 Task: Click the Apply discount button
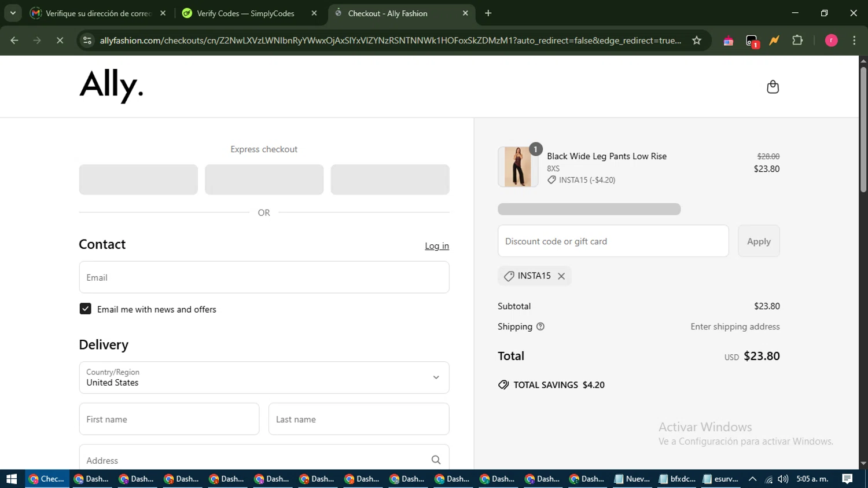click(759, 241)
